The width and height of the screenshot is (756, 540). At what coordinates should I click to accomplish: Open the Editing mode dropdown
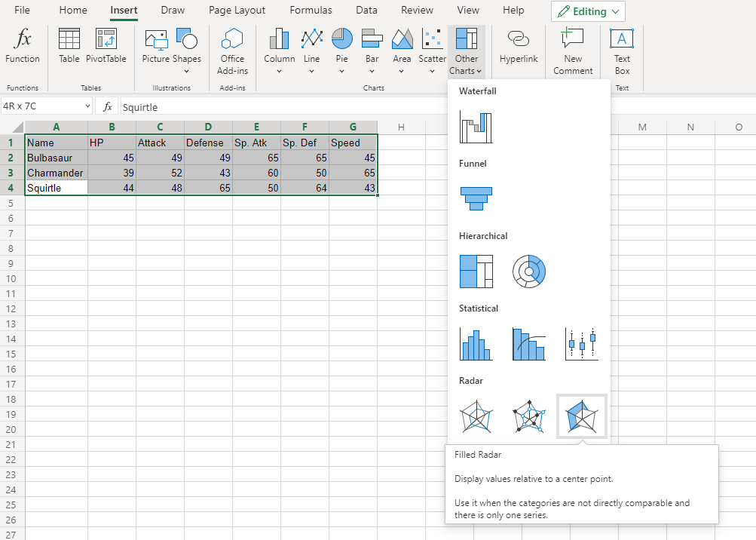pyautogui.click(x=588, y=11)
